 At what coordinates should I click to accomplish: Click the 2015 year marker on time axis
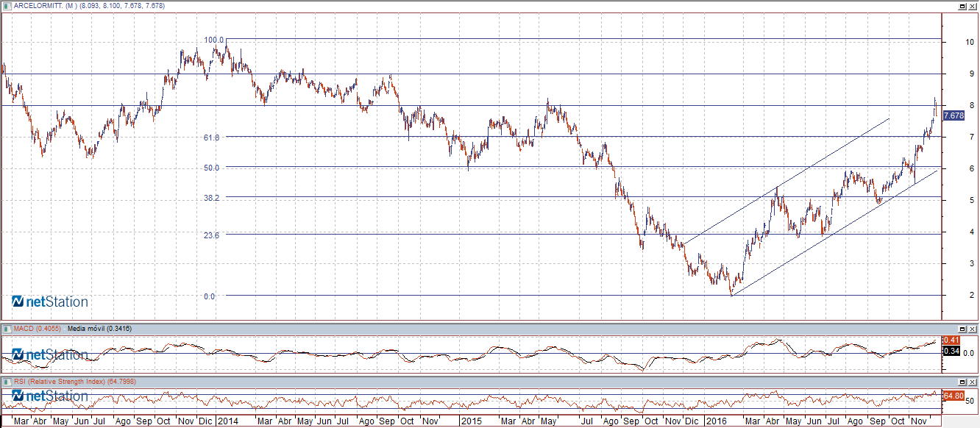(x=471, y=422)
